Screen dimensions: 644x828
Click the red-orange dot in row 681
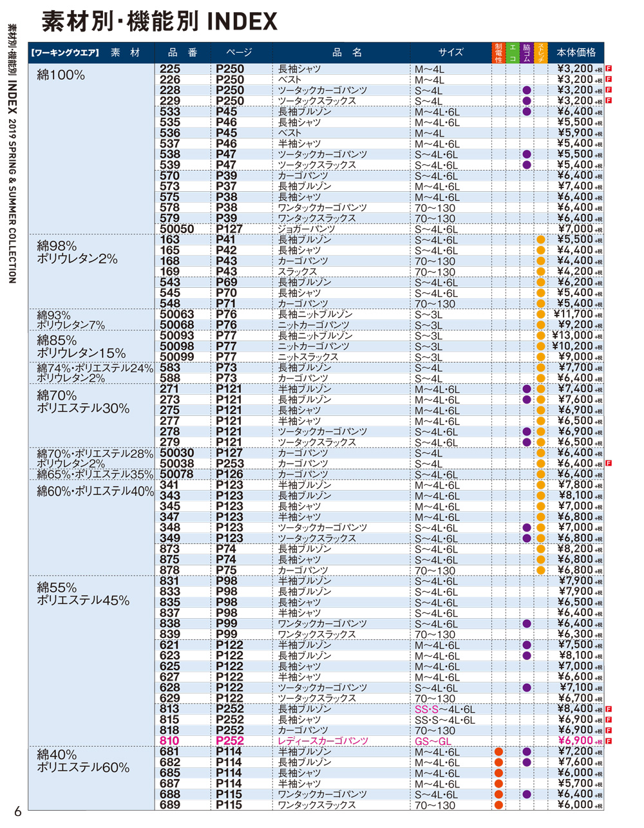pos(498,751)
